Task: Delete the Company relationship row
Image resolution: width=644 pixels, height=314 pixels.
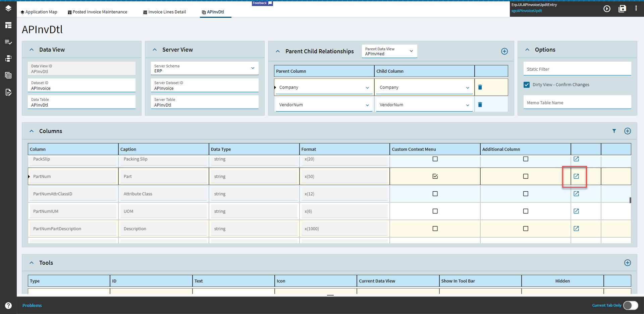Action: click(x=480, y=87)
